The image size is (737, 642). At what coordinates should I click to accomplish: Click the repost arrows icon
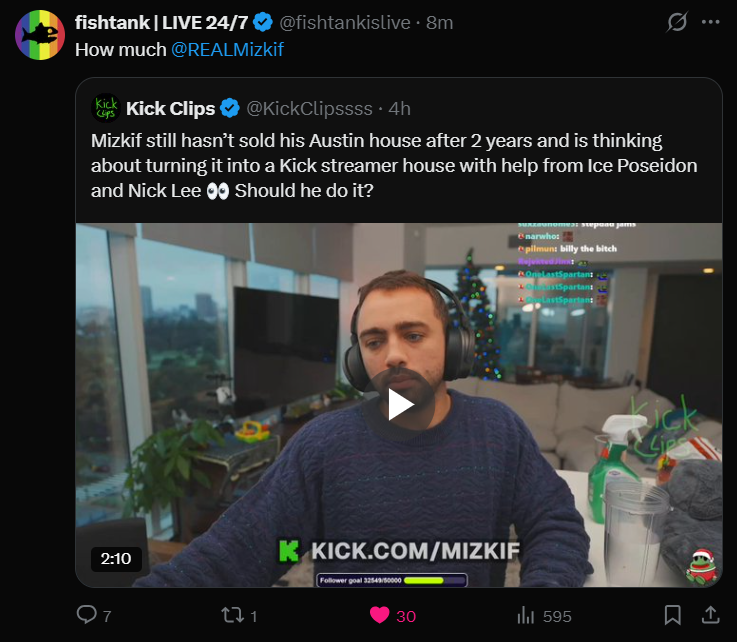tap(233, 615)
